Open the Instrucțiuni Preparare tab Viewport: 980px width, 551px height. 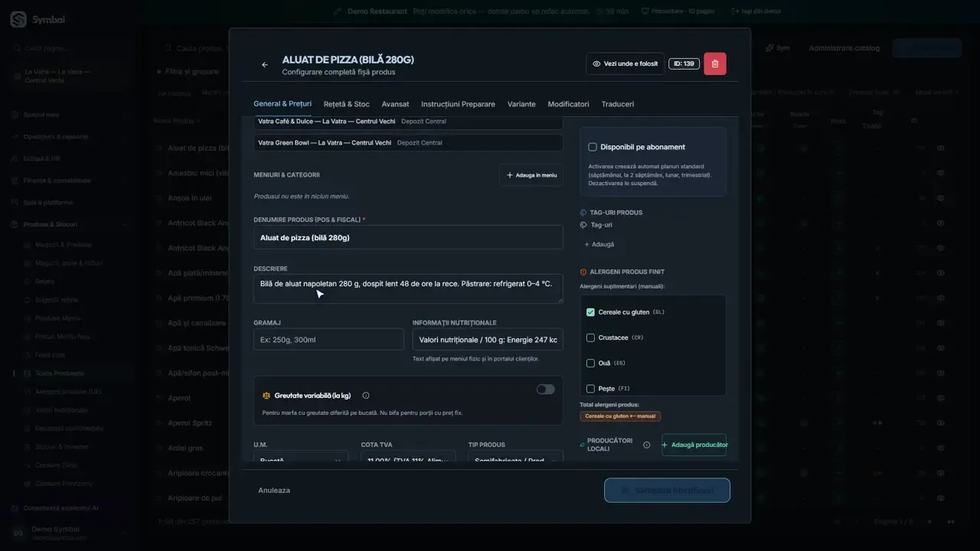click(x=458, y=104)
